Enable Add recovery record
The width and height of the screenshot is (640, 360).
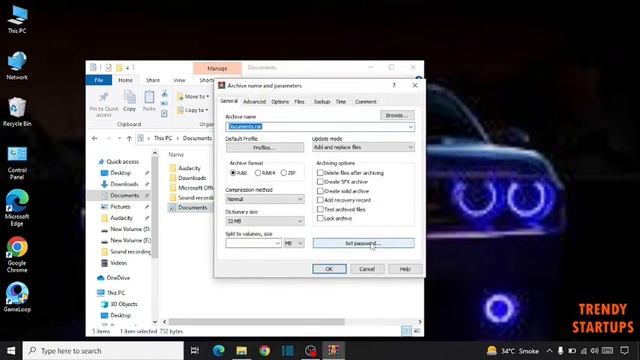click(x=320, y=200)
